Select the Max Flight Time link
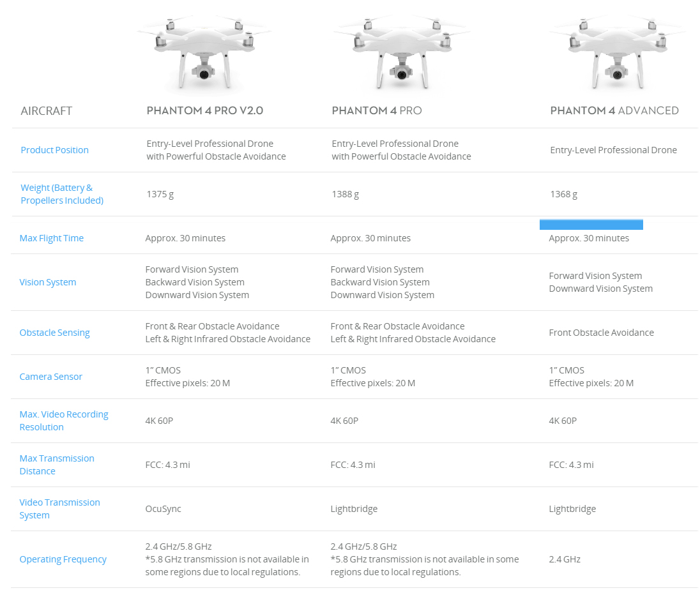The height and width of the screenshot is (595, 700). click(x=51, y=238)
